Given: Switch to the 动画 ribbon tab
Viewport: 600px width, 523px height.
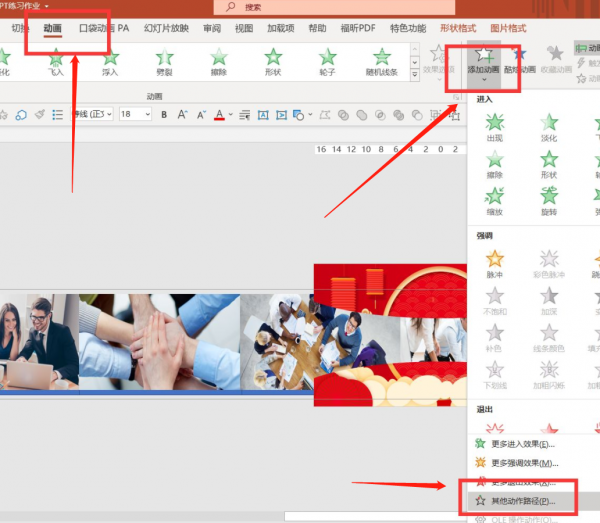Looking at the screenshot, I should coord(53,28).
